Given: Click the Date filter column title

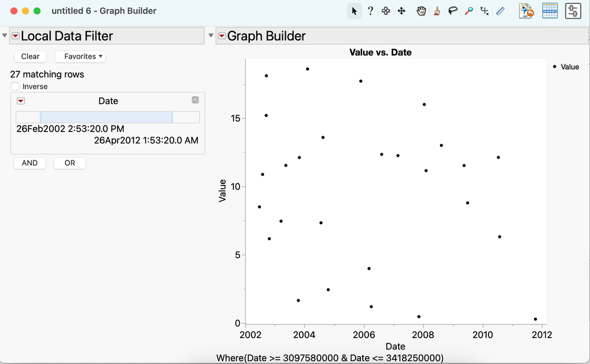Looking at the screenshot, I should click(x=108, y=101).
